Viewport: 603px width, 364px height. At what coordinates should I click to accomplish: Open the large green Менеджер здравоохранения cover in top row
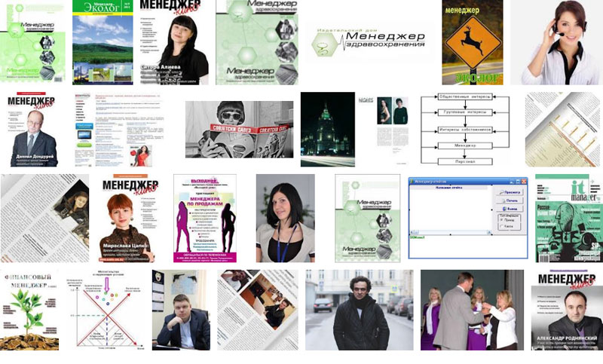257,42
